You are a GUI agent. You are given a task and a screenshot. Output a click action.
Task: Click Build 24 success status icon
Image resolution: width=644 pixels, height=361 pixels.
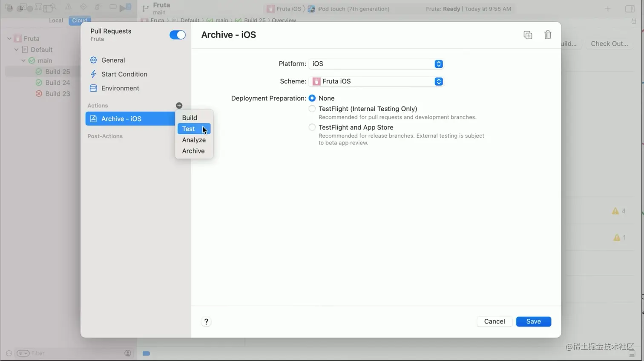click(x=39, y=83)
